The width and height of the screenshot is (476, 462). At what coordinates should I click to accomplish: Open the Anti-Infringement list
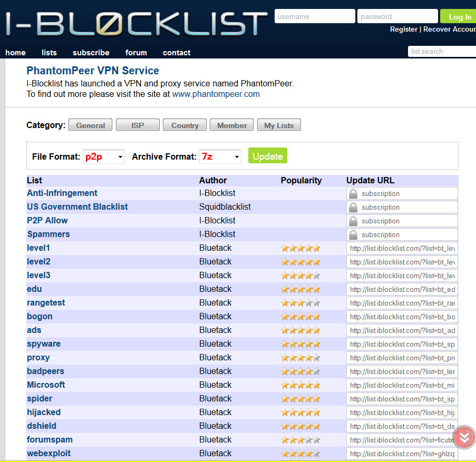[62, 193]
